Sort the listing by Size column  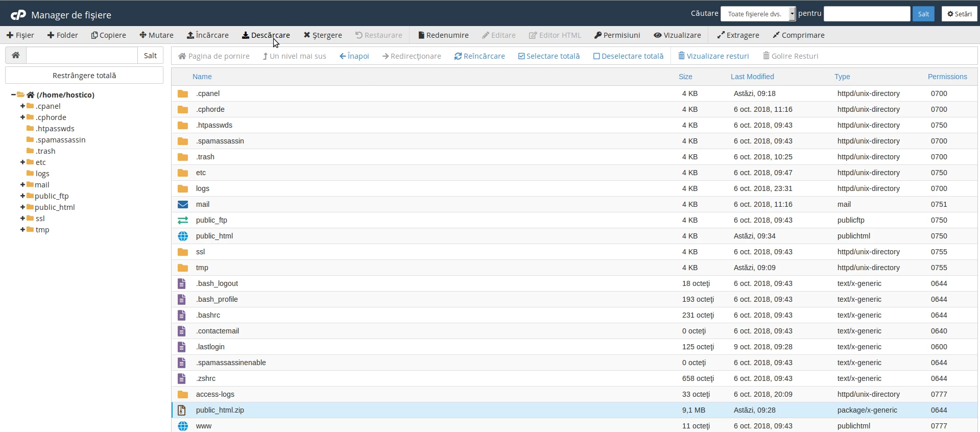point(685,77)
